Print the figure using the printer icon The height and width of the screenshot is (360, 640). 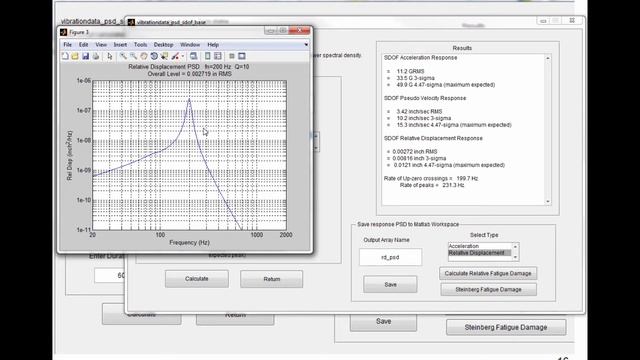pyautogui.click(x=96, y=56)
